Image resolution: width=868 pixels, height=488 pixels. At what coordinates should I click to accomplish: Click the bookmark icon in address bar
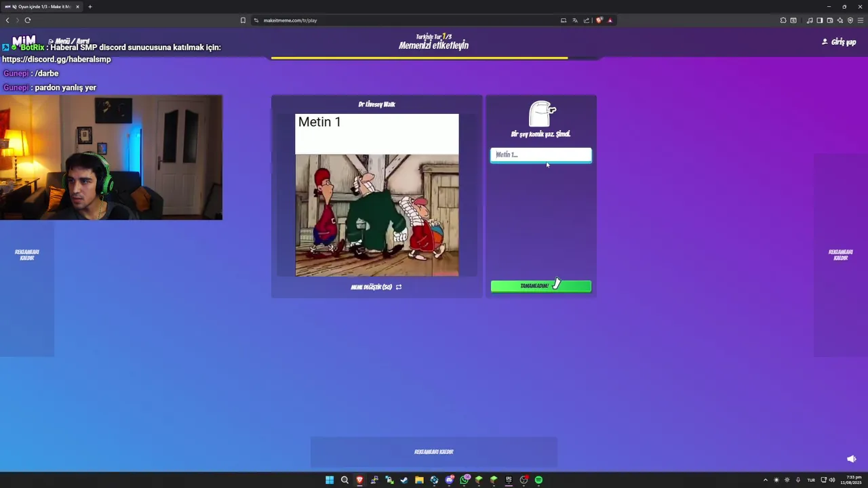coord(243,20)
